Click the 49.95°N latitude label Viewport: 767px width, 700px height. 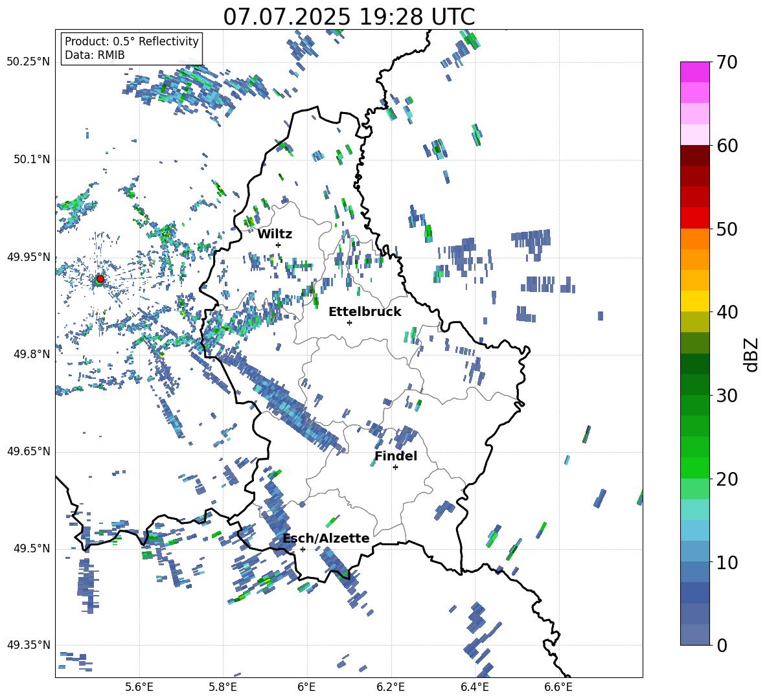click(29, 256)
